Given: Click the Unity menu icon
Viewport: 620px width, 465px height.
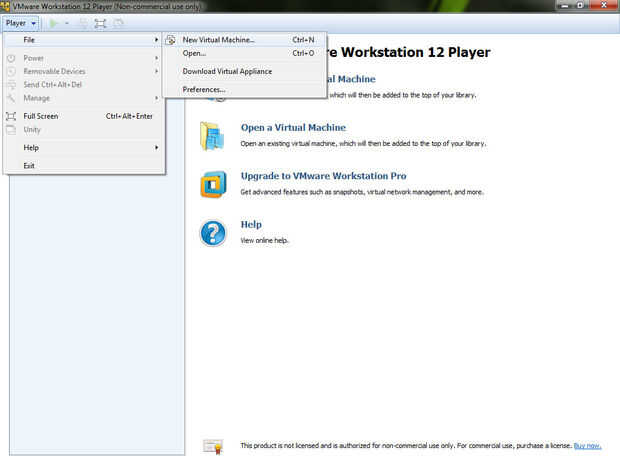Looking at the screenshot, I should (11, 130).
